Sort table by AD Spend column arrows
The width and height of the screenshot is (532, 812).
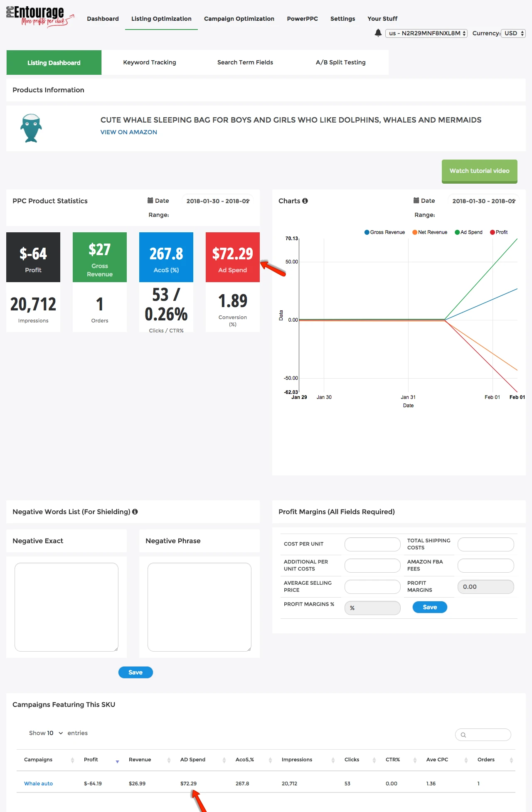[x=224, y=760]
